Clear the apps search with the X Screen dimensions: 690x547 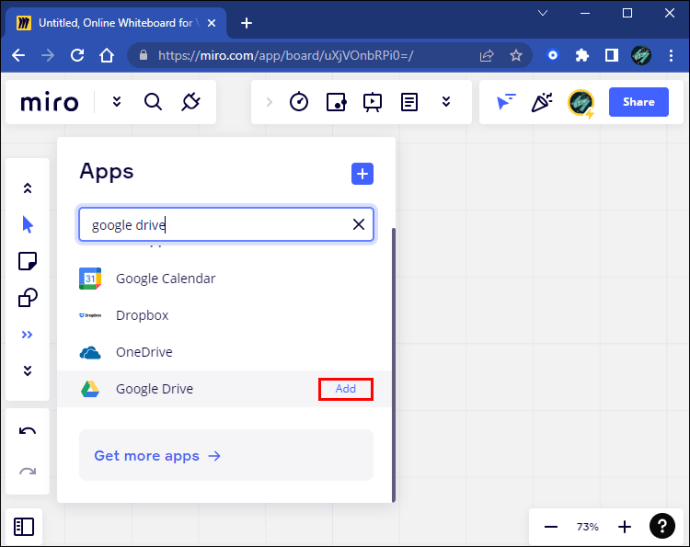point(359,224)
